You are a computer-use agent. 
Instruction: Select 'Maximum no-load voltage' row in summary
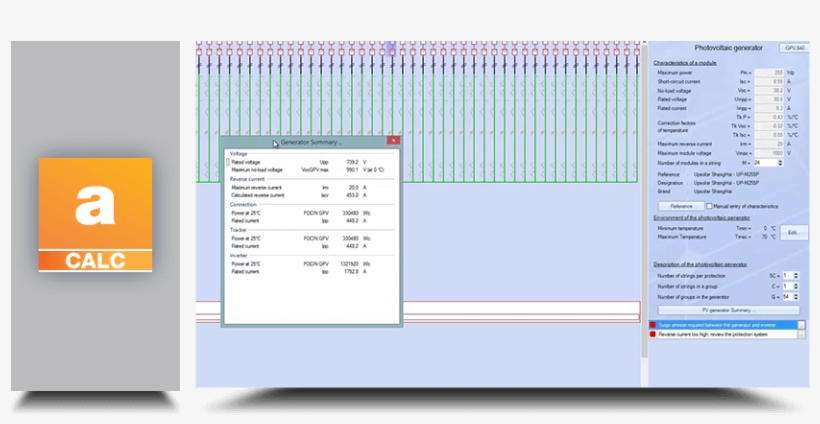(x=311, y=170)
